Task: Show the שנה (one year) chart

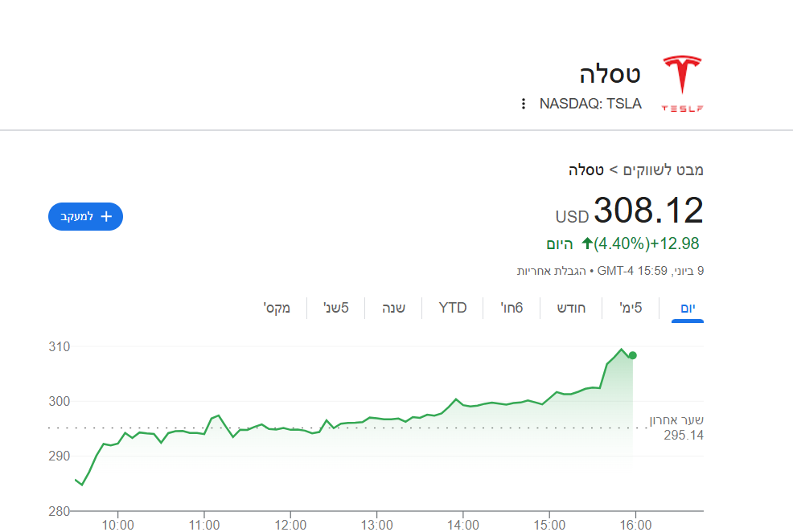Action: tap(392, 308)
